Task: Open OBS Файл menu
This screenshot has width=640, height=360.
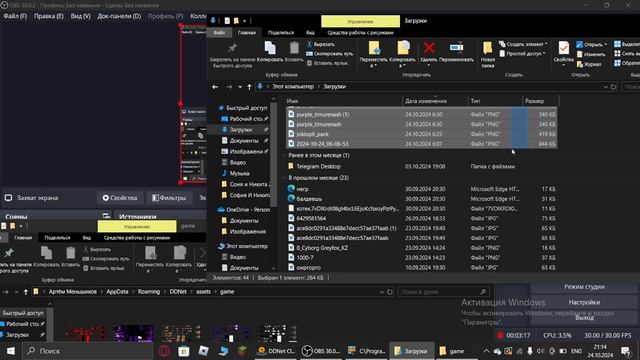Action: [15, 16]
